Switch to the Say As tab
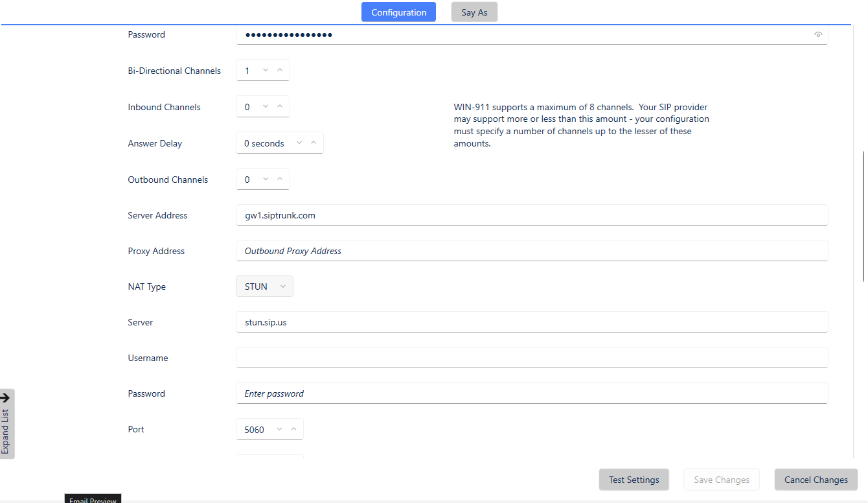The height and width of the screenshot is (503, 868). (474, 12)
